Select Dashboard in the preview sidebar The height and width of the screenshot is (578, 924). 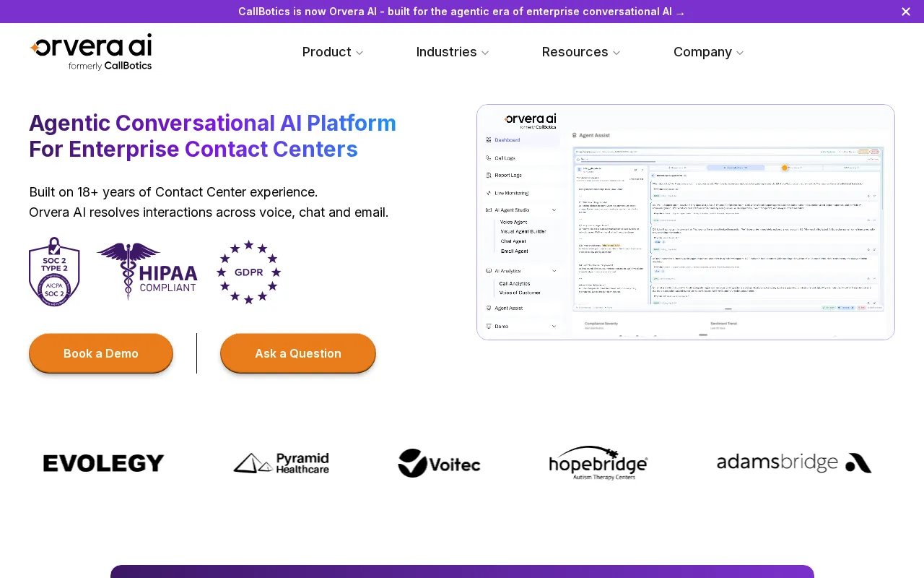coord(507,140)
